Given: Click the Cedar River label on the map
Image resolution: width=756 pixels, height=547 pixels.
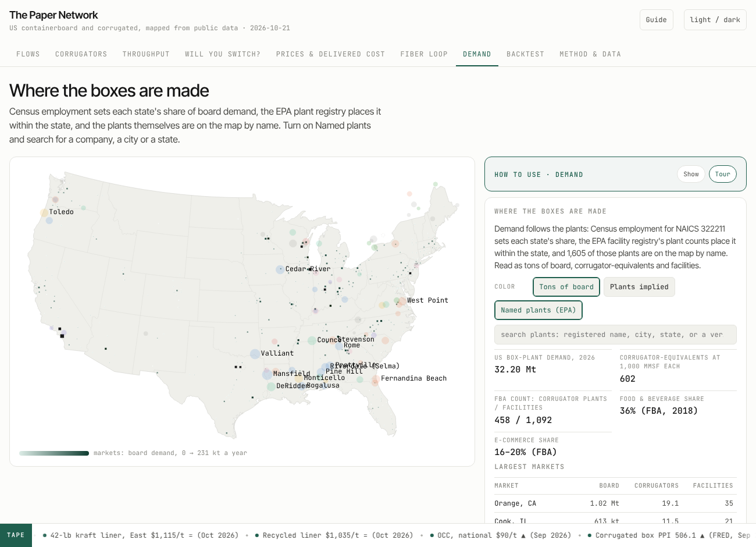Looking at the screenshot, I should point(308,269).
